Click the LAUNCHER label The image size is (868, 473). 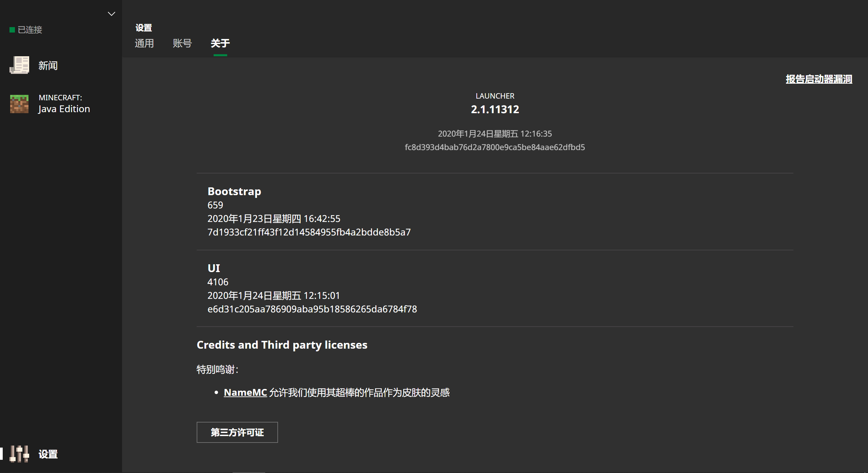click(495, 96)
